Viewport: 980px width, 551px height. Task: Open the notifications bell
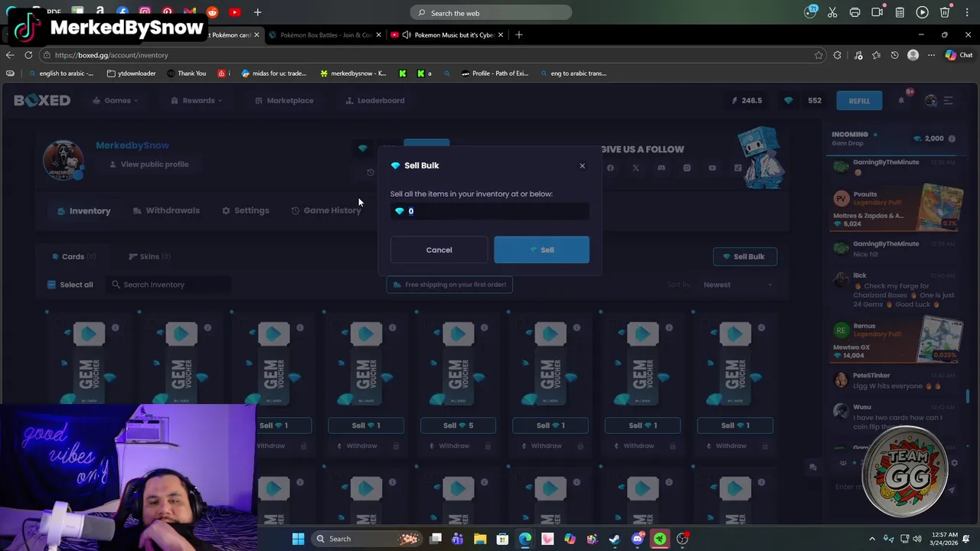tap(902, 100)
